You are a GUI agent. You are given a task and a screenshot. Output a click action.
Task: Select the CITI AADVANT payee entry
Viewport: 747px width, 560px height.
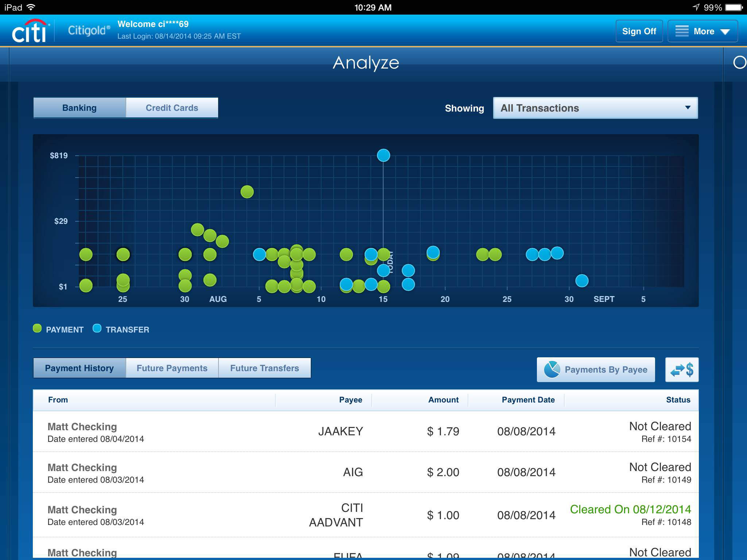[336, 515]
